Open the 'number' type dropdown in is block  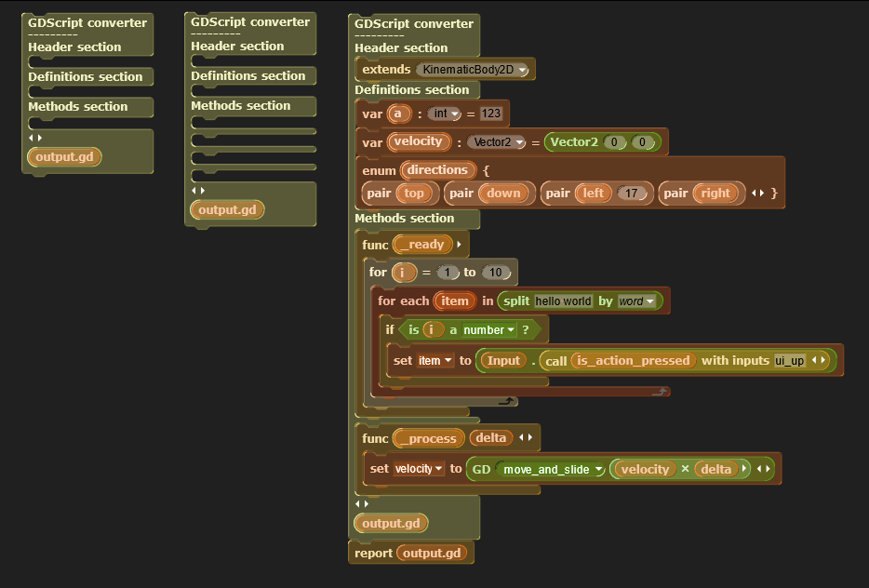511,330
